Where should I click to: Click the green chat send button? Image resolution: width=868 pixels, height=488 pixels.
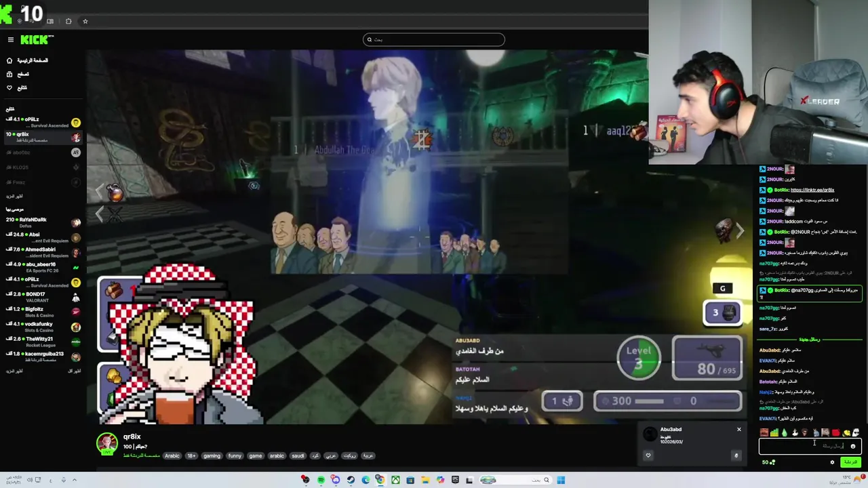pos(851,462)
